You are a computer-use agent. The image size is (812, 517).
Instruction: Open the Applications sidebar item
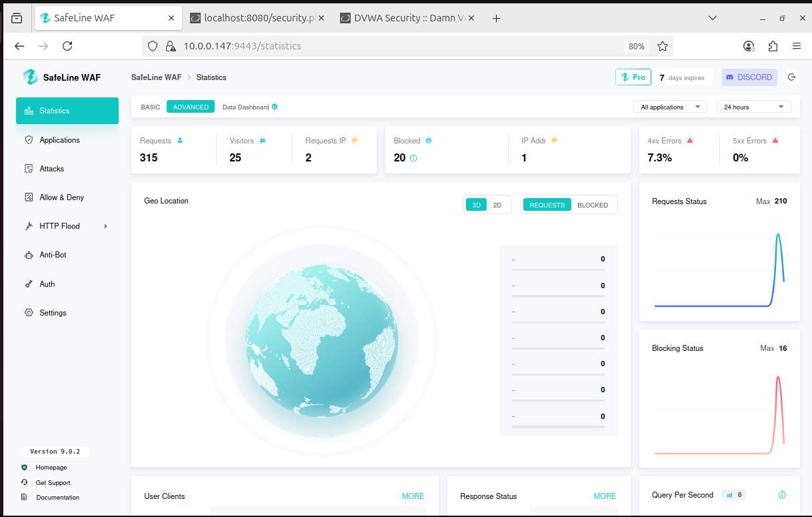(x=67, y=140)
